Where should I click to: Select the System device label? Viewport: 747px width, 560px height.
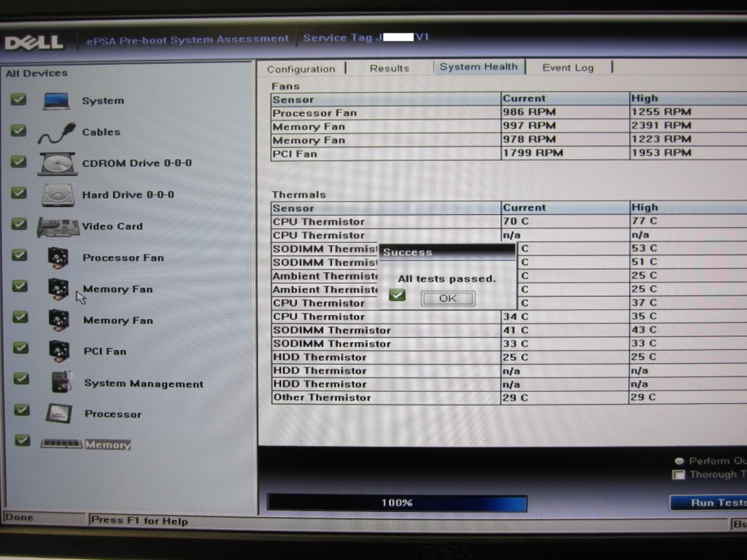(103, 101)
